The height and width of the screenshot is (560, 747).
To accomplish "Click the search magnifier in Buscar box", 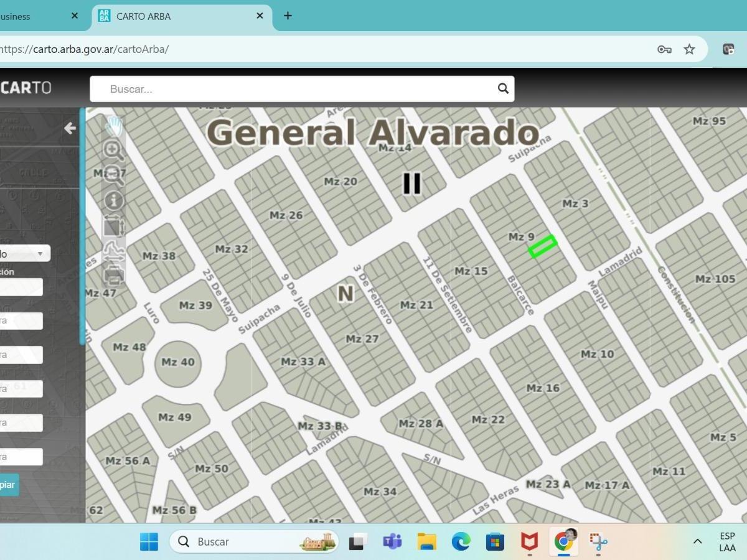I will click(x=503, y=88).
